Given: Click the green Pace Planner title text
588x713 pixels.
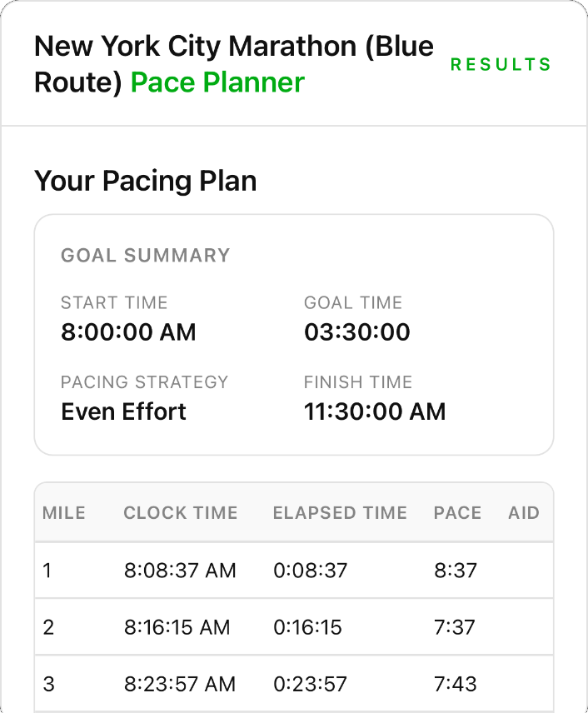Looking at the screenshot, I should [x=217, y=82].
